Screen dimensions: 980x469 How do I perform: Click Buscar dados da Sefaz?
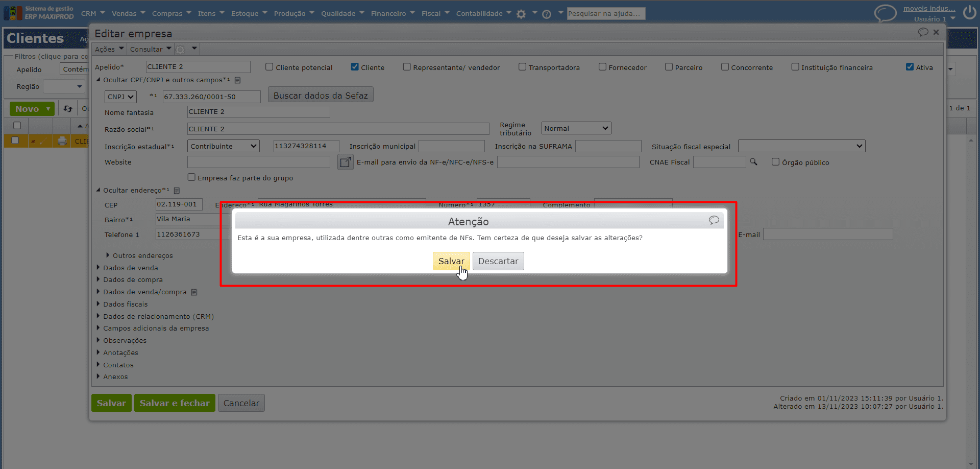pyautogui.click(x=321, y=95)
